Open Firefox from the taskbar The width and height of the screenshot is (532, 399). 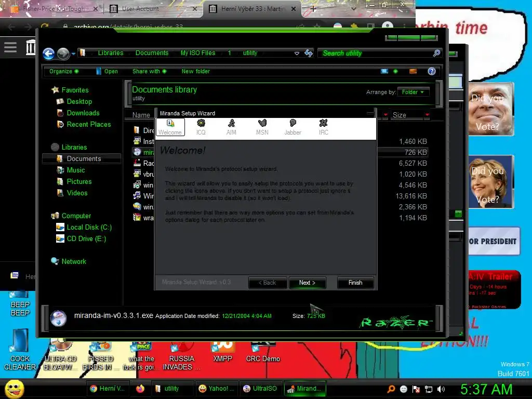(140, 389)
